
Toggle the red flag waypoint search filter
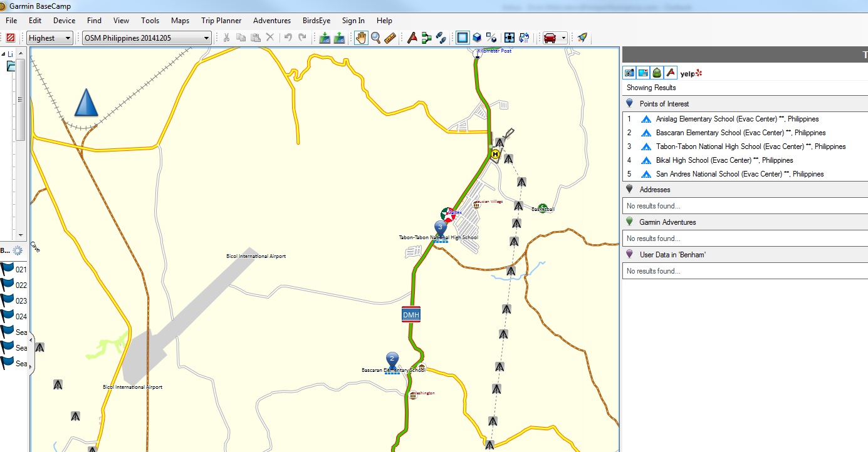[x=671, y=73]
